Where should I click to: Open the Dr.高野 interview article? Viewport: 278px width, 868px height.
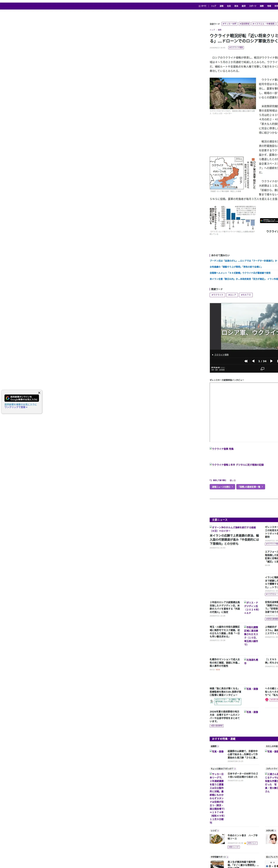coord(225,692)
